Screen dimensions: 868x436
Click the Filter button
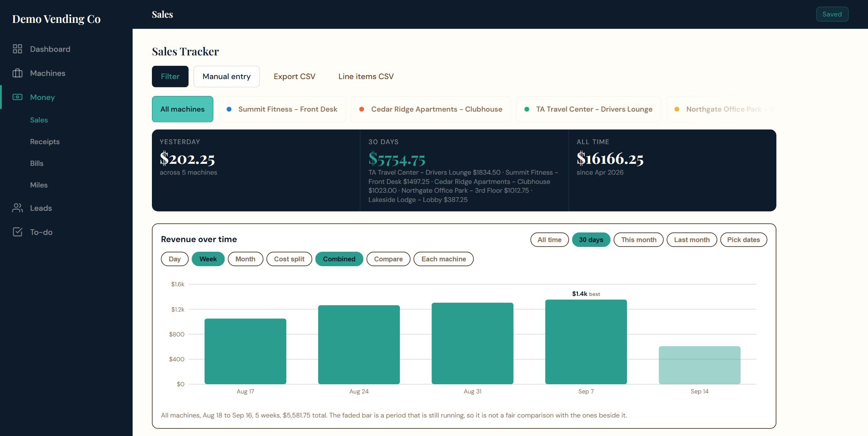pos(170,76)
